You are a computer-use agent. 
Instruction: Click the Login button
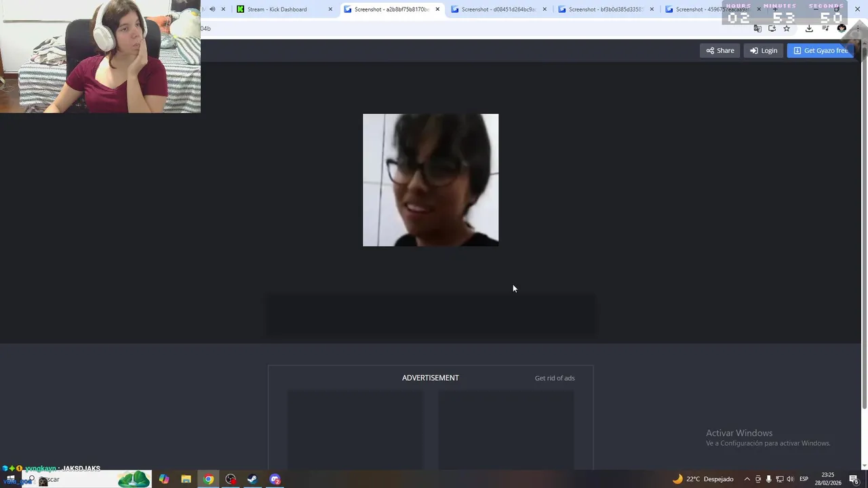(x=764, y=50)
